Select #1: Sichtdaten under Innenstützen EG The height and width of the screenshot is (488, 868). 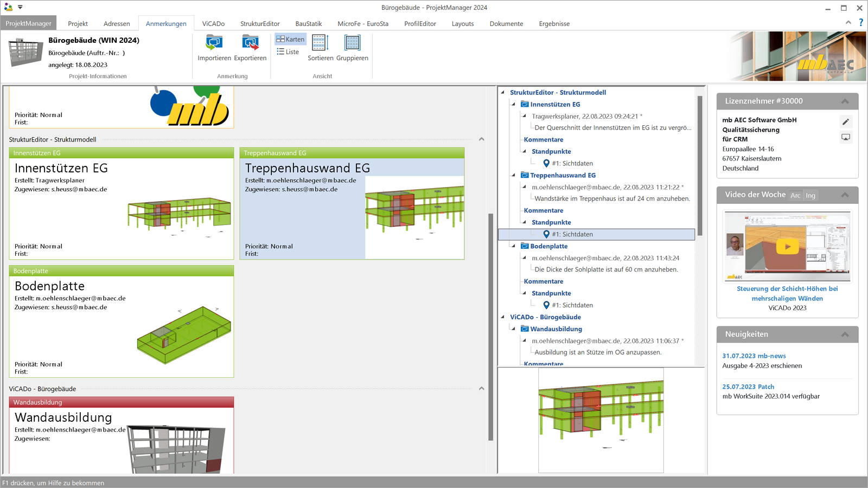[x=572, y=163]
